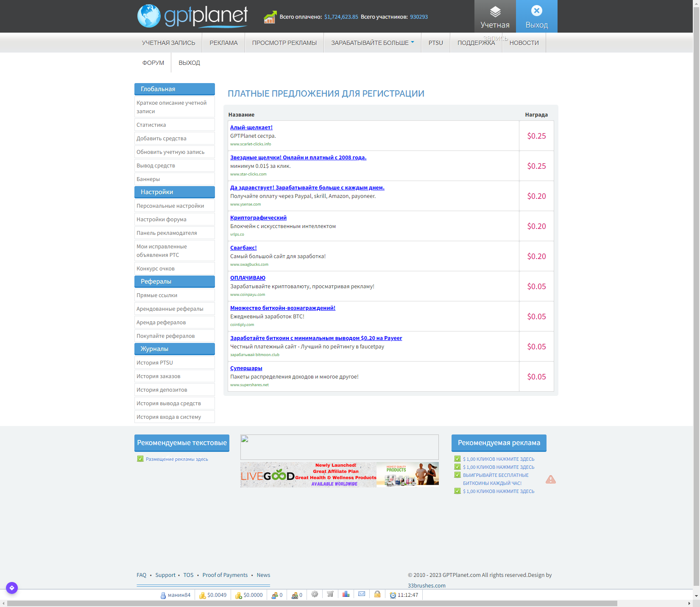The image size is (700, 607).
Task: Open УЧЕТНАЯ ЗАПИСЬ menu item
Action: 168,43
